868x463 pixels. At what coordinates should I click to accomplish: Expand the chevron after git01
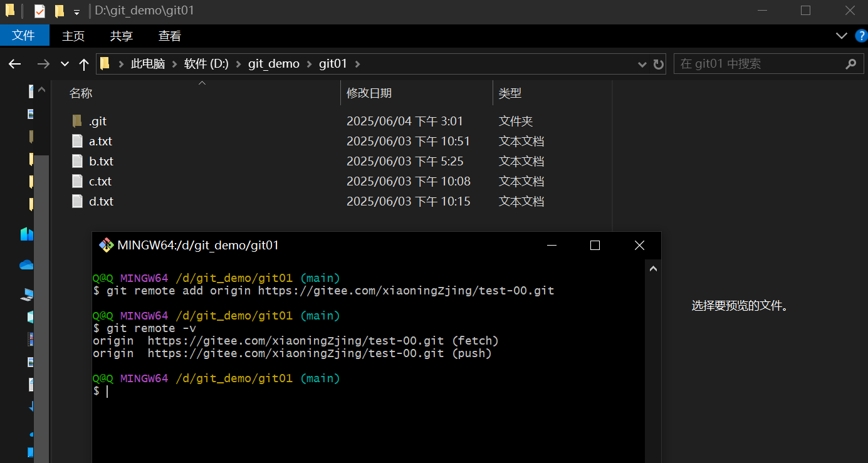358,64
